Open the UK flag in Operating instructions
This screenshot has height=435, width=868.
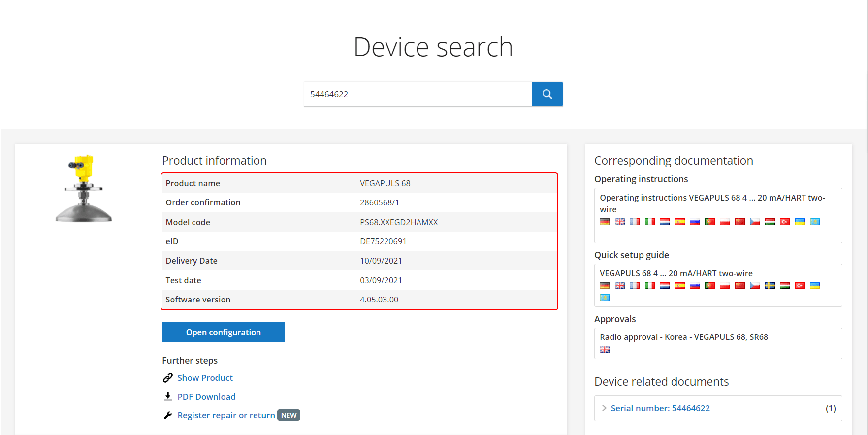[x=620, y=222]
